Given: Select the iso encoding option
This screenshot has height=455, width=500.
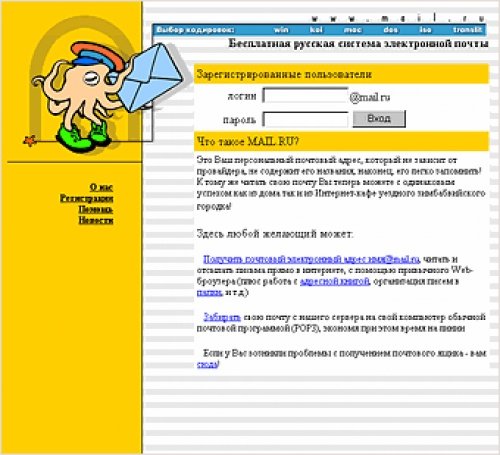Looking at the screenshot, I should pyautogui.click(x=425, y=30).
